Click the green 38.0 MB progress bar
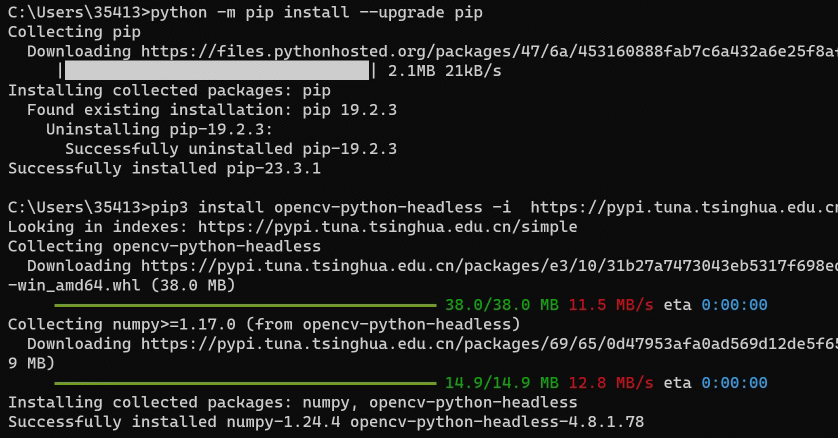Image resolution: width=838 pixels, height=438 pixels. (x=245, y=304)
